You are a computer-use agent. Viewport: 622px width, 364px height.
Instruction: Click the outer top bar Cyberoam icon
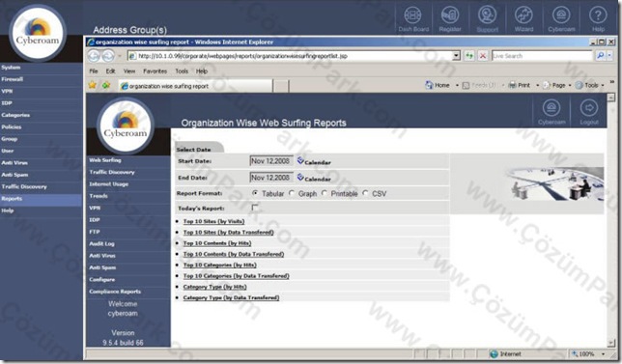coord(561,15)
